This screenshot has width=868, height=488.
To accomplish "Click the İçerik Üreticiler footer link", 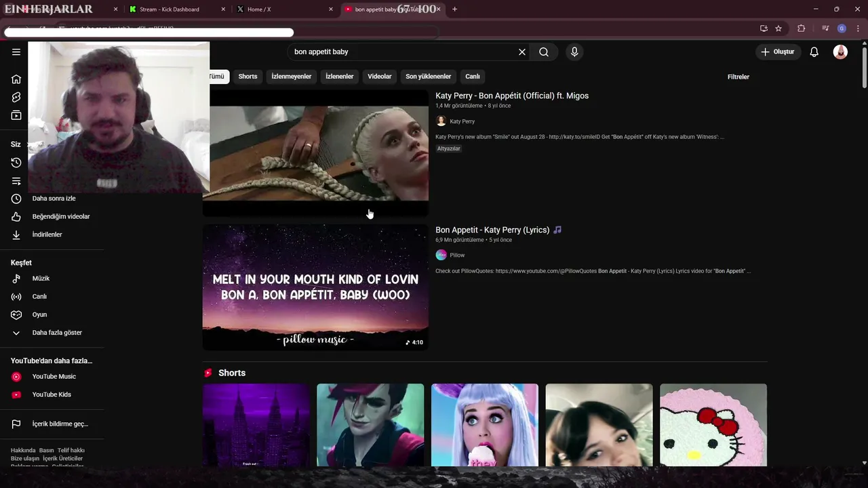I will point(62,459).
